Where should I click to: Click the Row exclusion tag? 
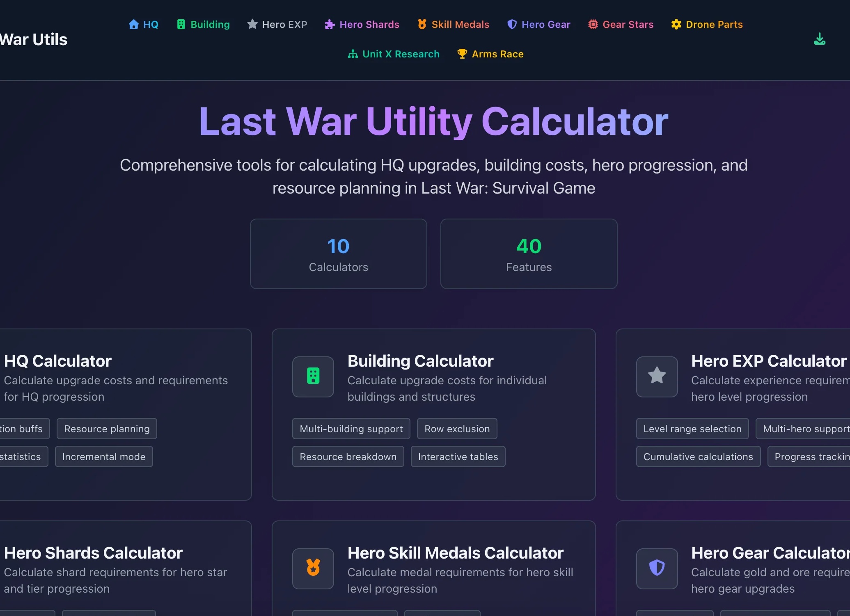click(457, 429)
